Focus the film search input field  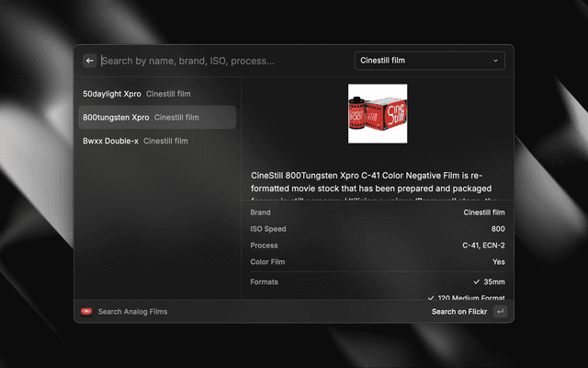tap(220, 61)
